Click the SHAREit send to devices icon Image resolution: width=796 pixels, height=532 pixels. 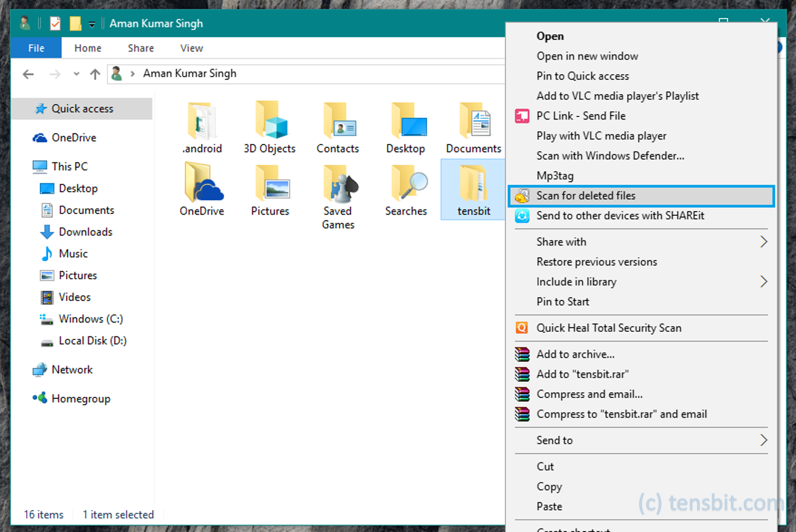[x=522, y=216]
